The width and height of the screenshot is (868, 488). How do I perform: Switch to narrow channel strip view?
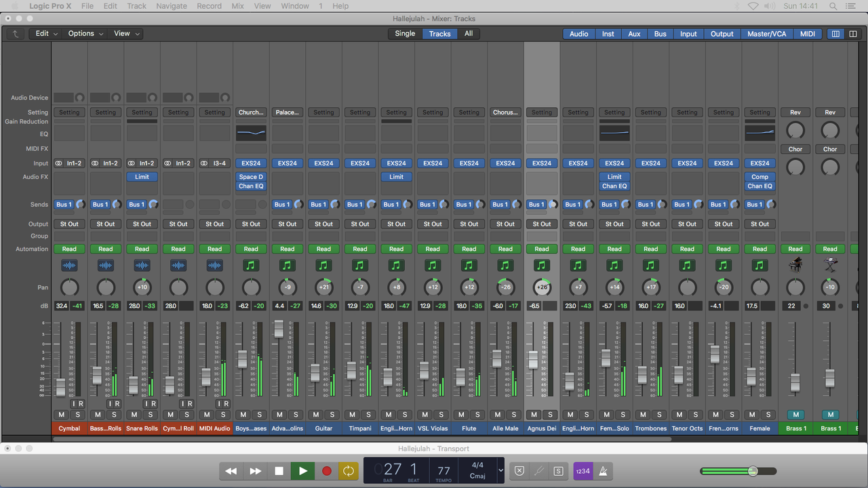pos(835,34)
